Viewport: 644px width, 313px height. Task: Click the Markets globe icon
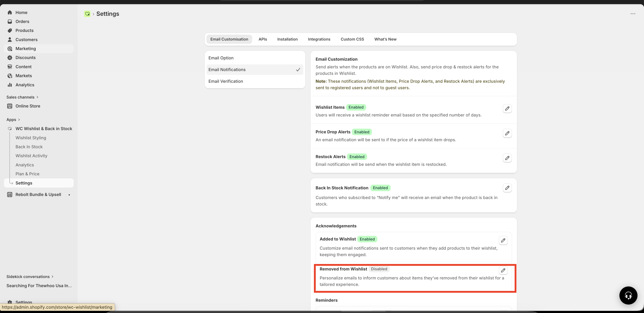click(10, 76)
